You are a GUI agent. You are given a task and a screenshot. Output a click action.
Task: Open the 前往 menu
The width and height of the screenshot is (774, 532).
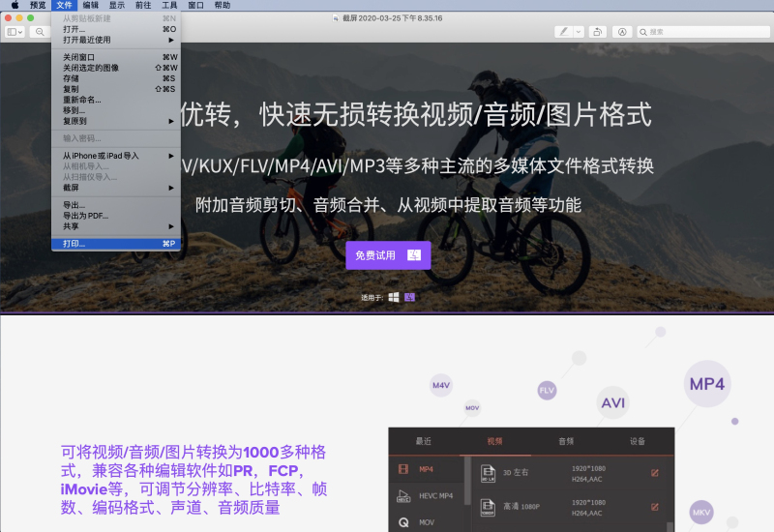tap(143, 5)
